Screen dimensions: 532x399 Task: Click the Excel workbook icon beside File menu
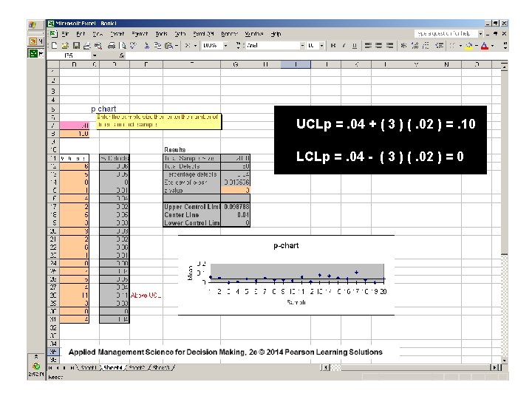(53, 33)
